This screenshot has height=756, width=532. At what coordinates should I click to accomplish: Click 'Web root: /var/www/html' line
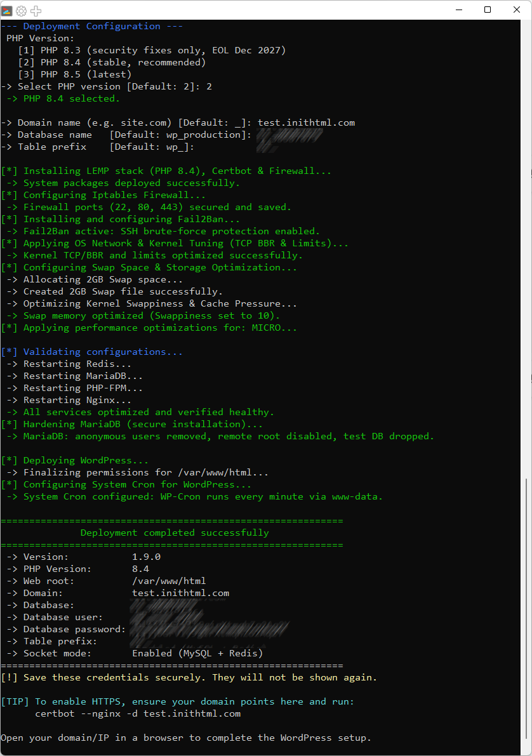(x=106, y=581)
